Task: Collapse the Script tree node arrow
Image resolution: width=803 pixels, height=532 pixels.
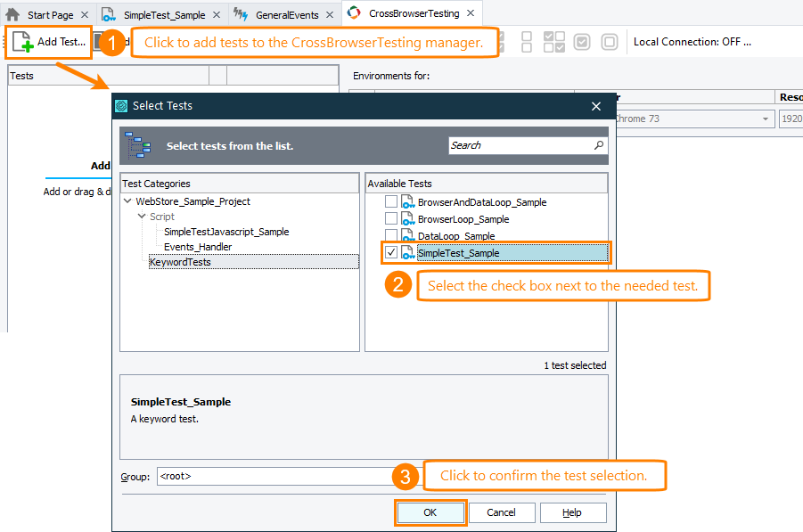Action: click(x=142, y=216)
